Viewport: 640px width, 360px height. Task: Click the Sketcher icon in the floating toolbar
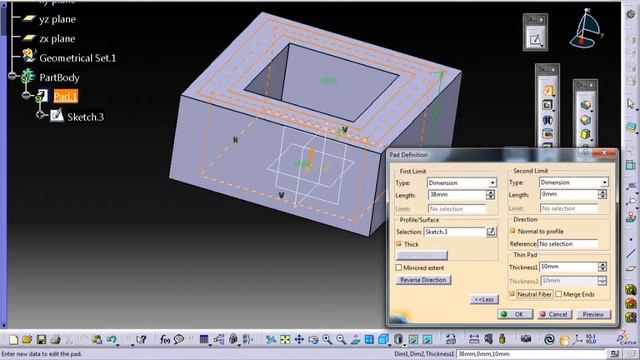point(535,39)
